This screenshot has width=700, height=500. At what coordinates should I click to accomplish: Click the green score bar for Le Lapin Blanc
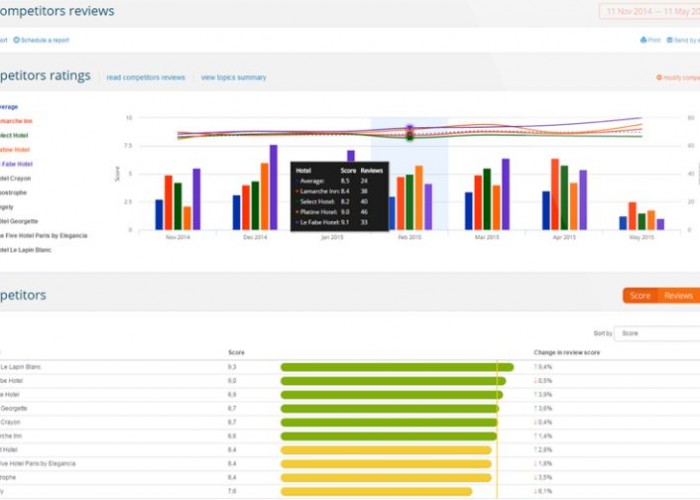[x=397, y=367]
